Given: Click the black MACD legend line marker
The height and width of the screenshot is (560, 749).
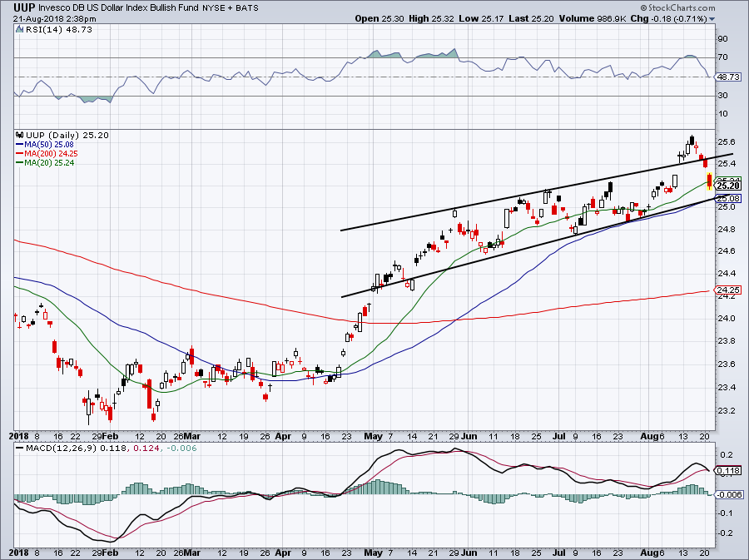Looking at the screenshot, I should [x=20, y=448].
